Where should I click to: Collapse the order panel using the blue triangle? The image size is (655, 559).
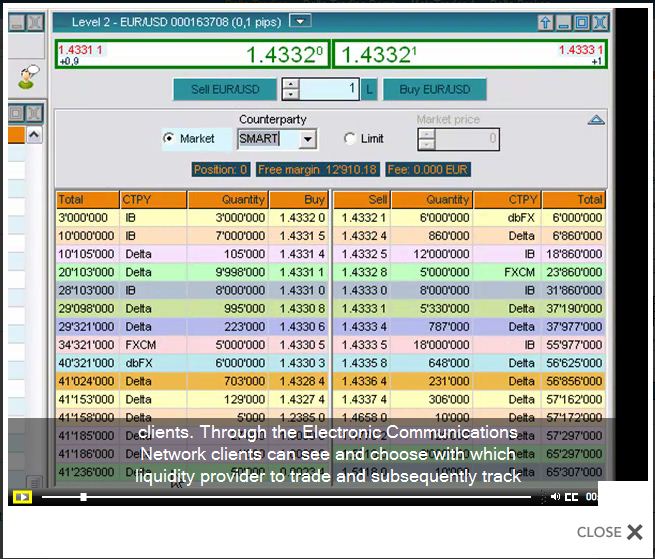coord(596,119)
